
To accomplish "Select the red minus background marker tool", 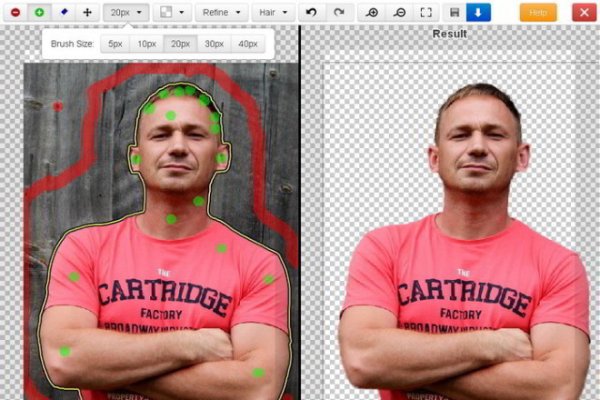I will [x=15, y=13].
